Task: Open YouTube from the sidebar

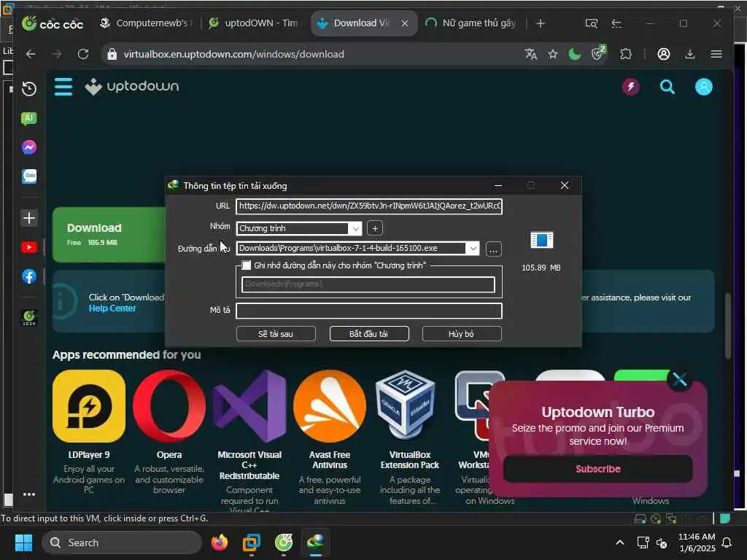Action: pyautogui.click(x=29, y=247)
